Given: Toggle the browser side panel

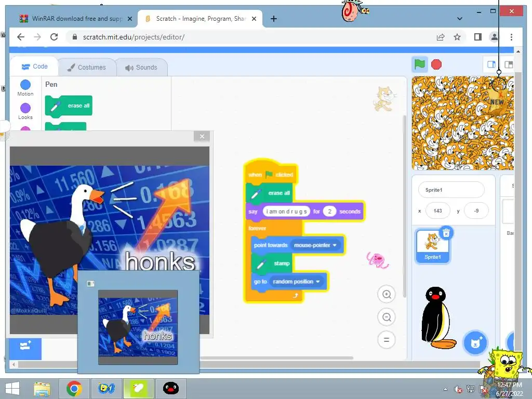Looking at the screenshot, I should tap(478, 37).
